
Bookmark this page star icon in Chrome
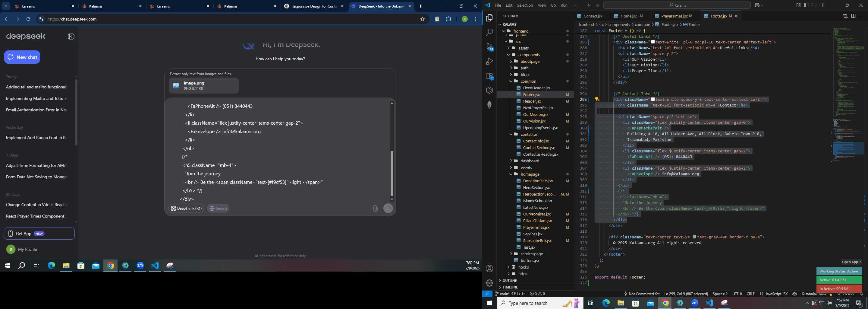click(x=423, y=19)
